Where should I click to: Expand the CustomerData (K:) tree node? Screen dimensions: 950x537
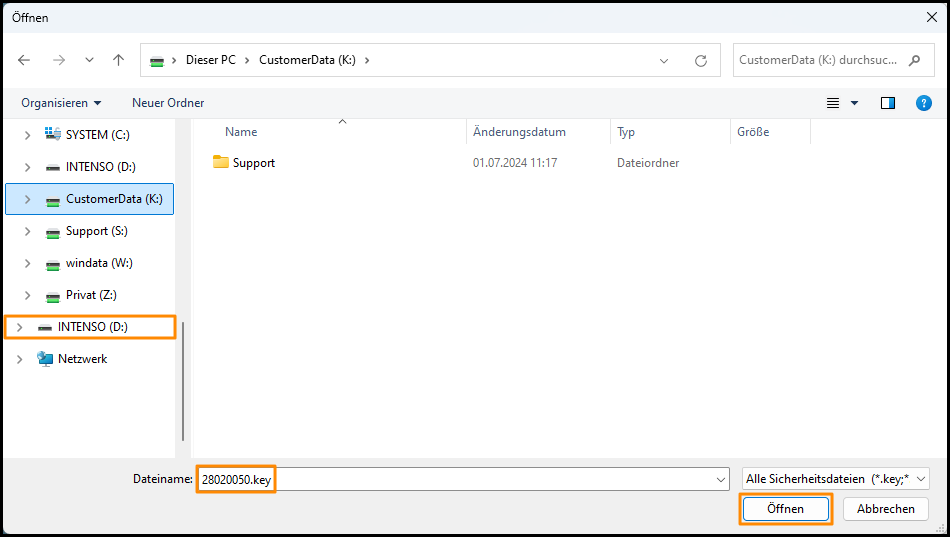pyautogui.click(x=27, y=199)
